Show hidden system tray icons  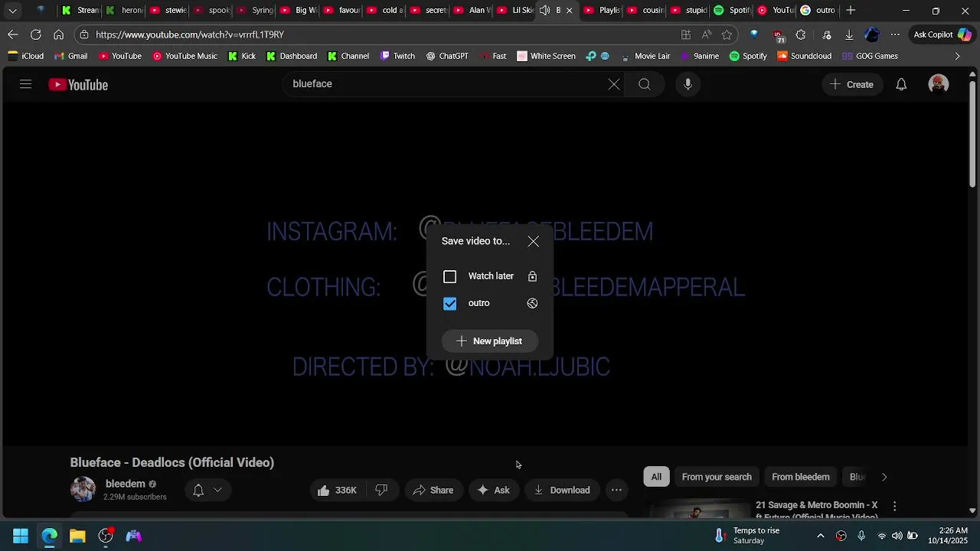pos(821,536)
